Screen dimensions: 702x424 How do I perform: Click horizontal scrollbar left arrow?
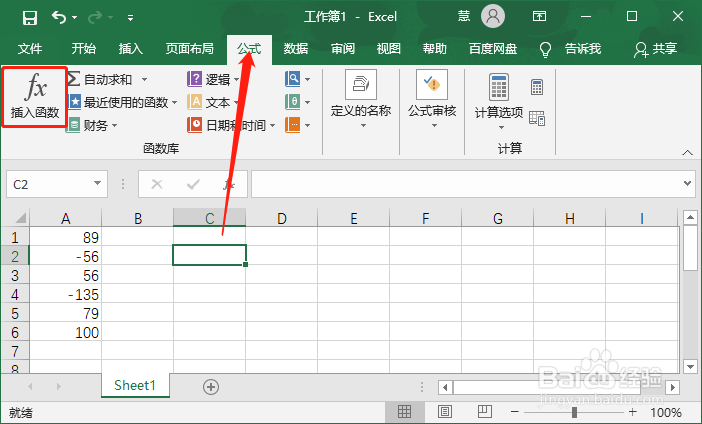pyautogui.click(x=445, y=387)
